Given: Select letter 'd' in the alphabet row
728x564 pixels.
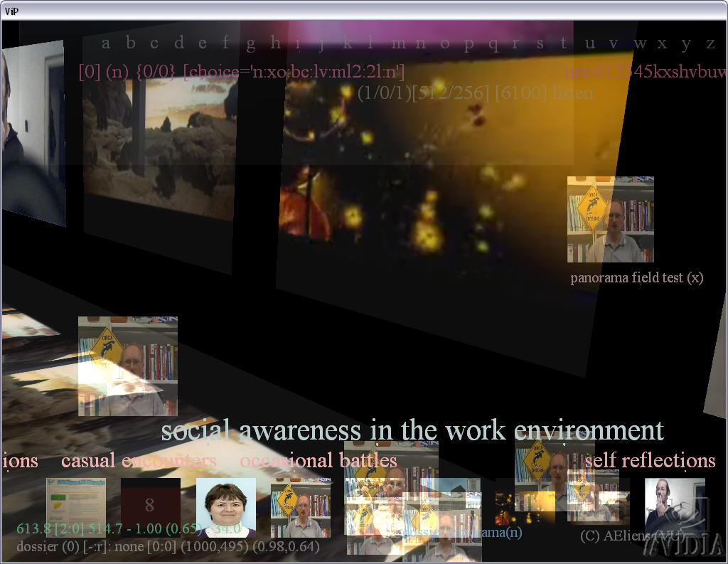Looking at the screenshot, I should (x=179, y=43).
